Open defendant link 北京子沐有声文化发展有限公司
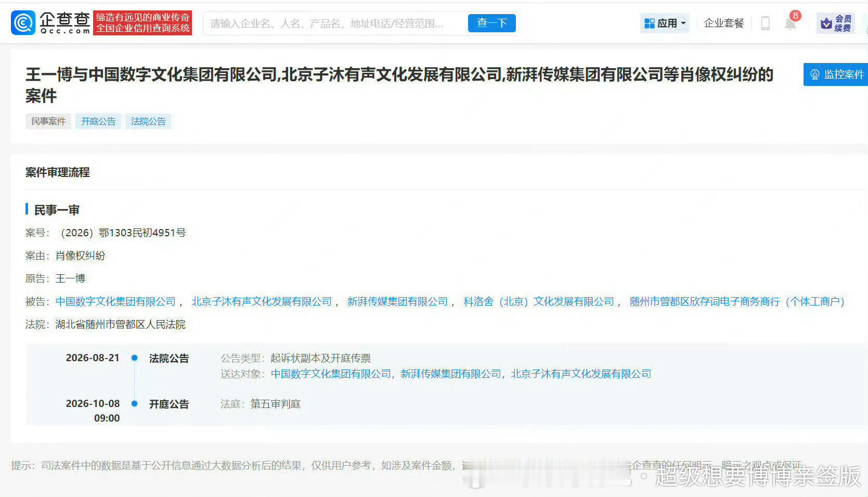Viewport: 868px width, 497px height. [262, 301]
